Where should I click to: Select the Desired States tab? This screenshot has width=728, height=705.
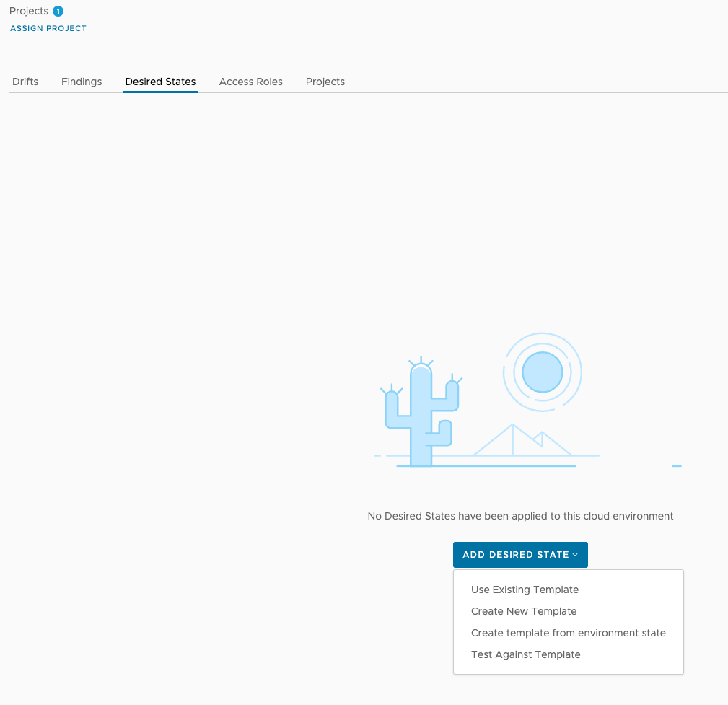161,82
